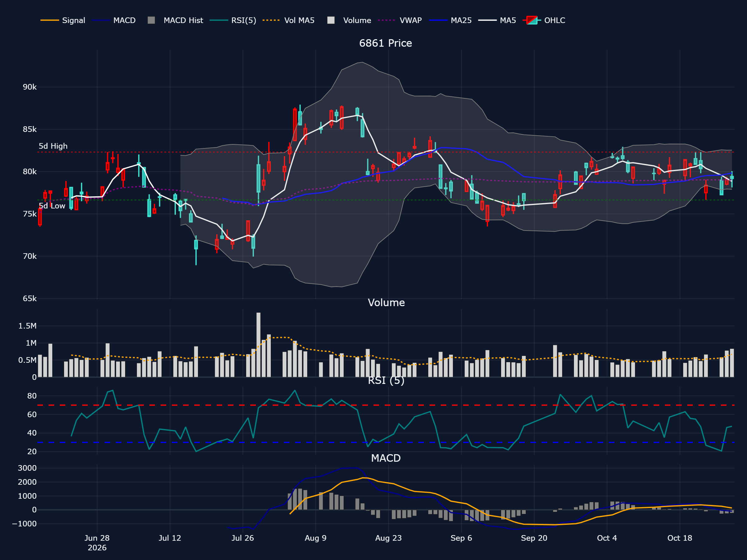Viewport: 747px width, 560px height.
Task: Click the blue dashed RSI 30 oversold line
Action: click(x=386, y=442)
